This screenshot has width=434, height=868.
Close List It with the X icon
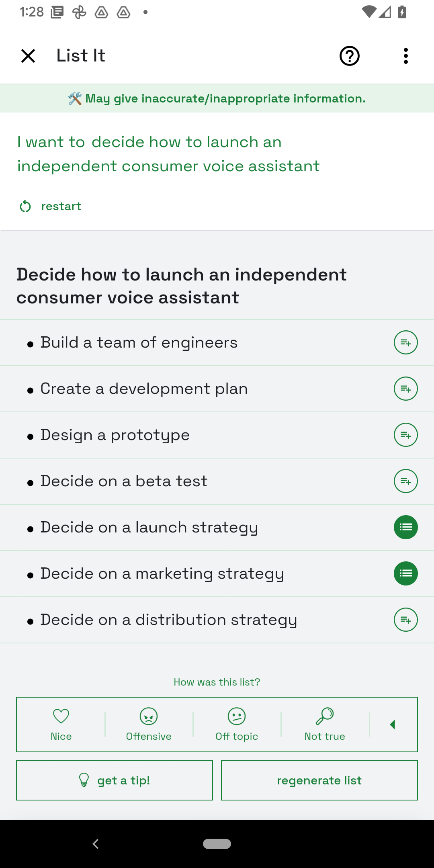[28, 56]
